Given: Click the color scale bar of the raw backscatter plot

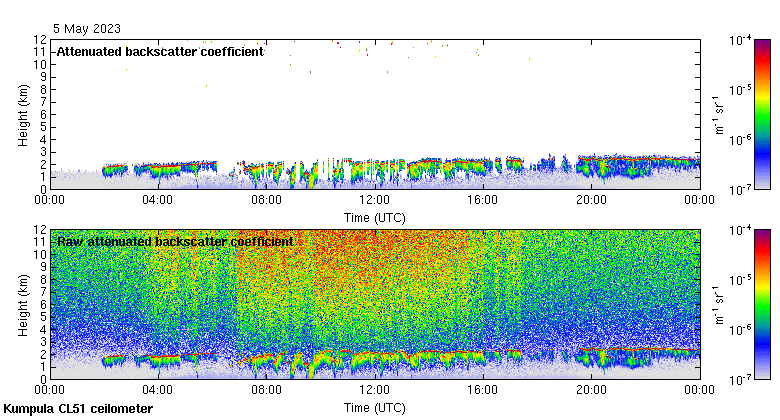Looking at the screenshot, I should [x=763, y=305].
